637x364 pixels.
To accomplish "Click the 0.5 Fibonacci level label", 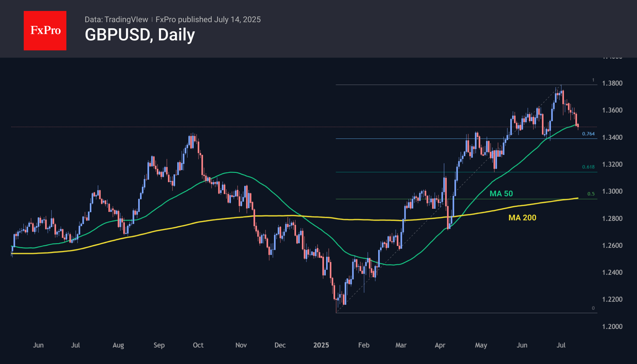I will (x=591, y=194).
